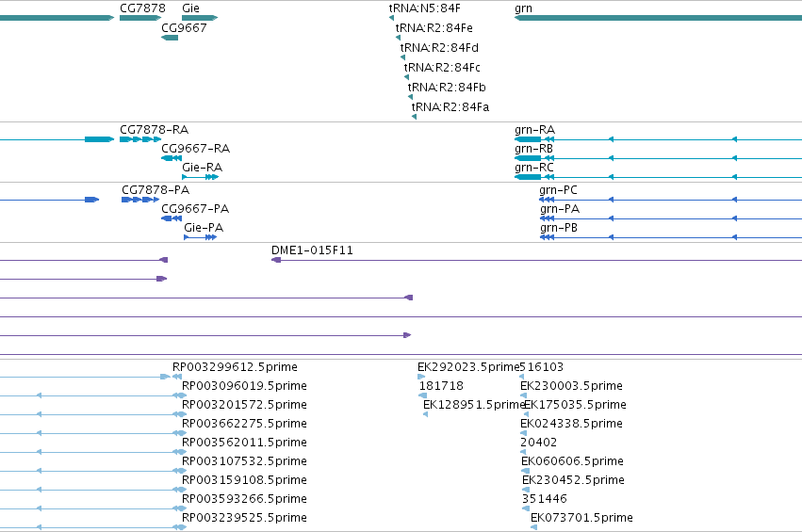
Task: Click the tRNA:R2:84Fd label
Action: [439, 47]
